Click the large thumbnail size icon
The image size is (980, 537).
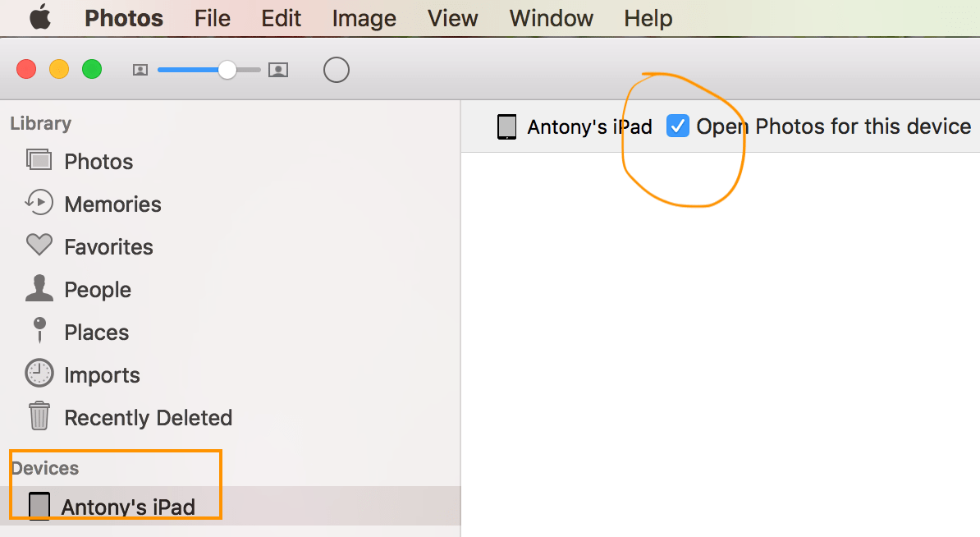point(278,70)
